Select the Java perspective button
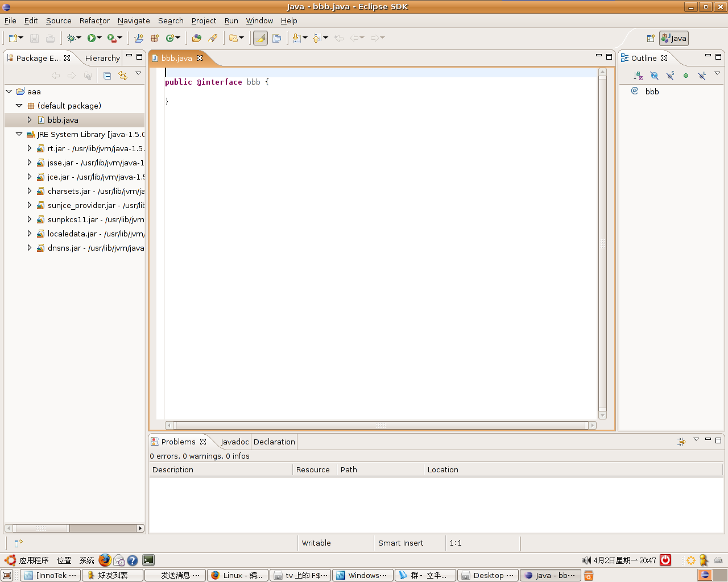This screenshot has width=728, height=582. [x=674, y=39]
